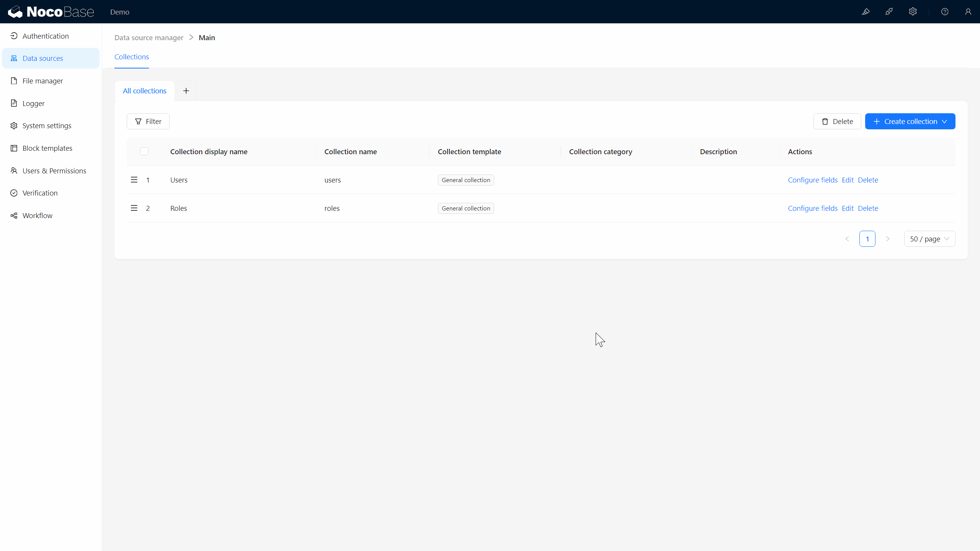The height and width of the screenshot is (551, 980).
Task: Click the NocoBase logo icon
Action: [x=15, y=11]
